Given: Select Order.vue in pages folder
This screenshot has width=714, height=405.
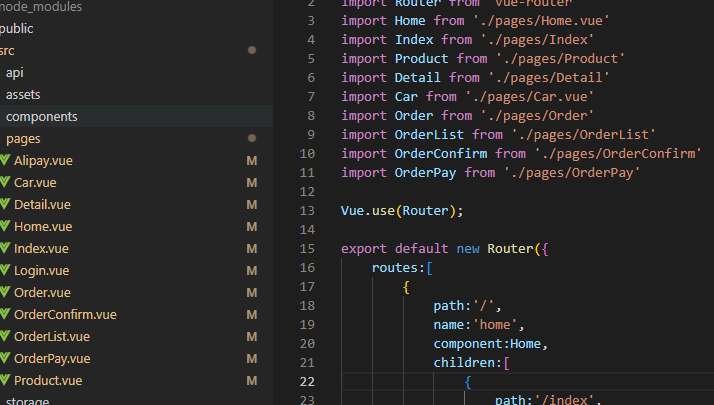Looking at the screenshot, I should pos(42,292).
